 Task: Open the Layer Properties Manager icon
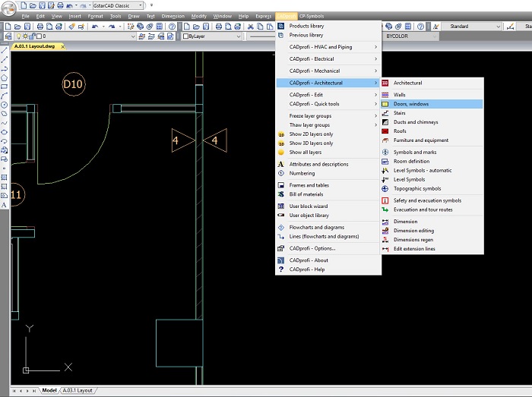pos(8,36)
